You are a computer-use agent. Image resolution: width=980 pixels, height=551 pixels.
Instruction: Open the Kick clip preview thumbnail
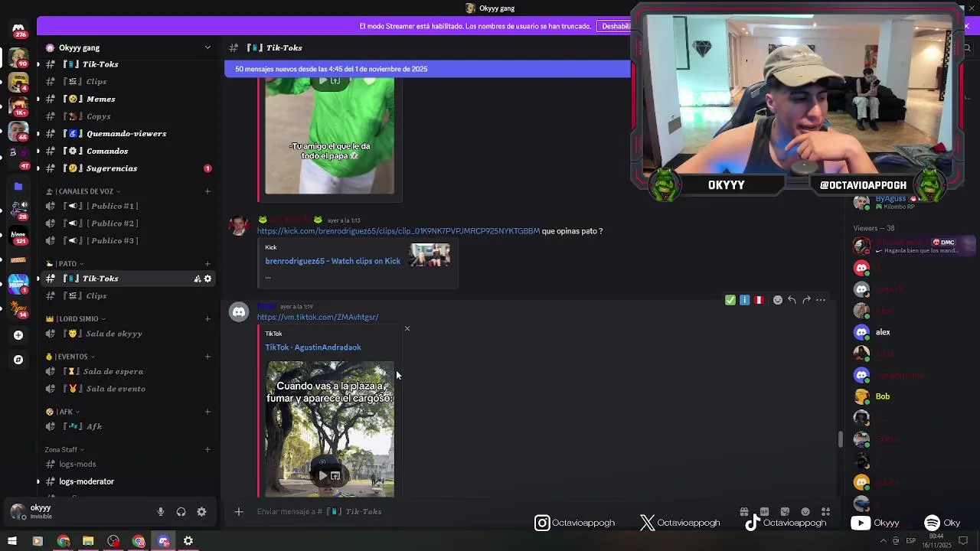click(x=430, y=255)
